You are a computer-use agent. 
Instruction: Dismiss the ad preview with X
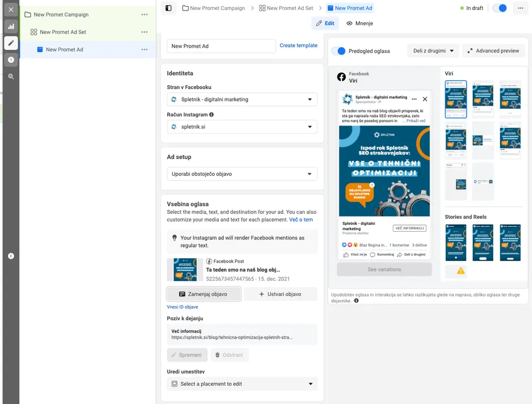[x=425, y=99]
